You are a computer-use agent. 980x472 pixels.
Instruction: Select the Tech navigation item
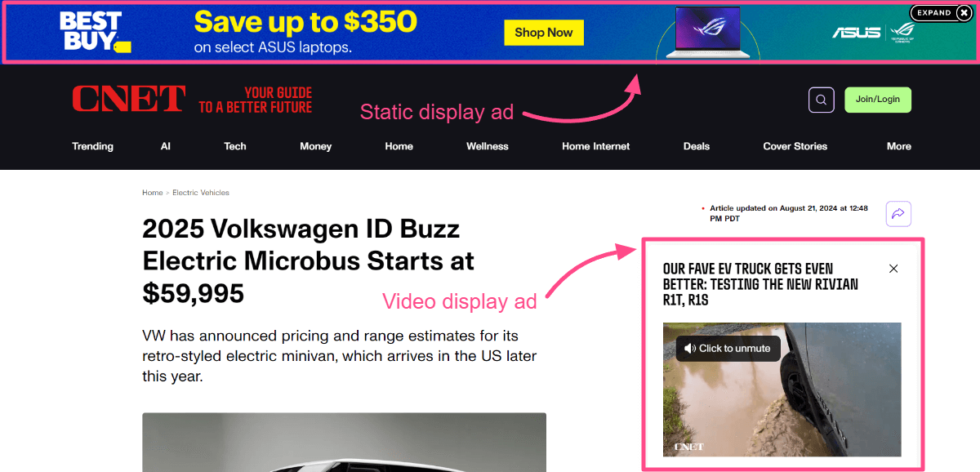[235, 146]
